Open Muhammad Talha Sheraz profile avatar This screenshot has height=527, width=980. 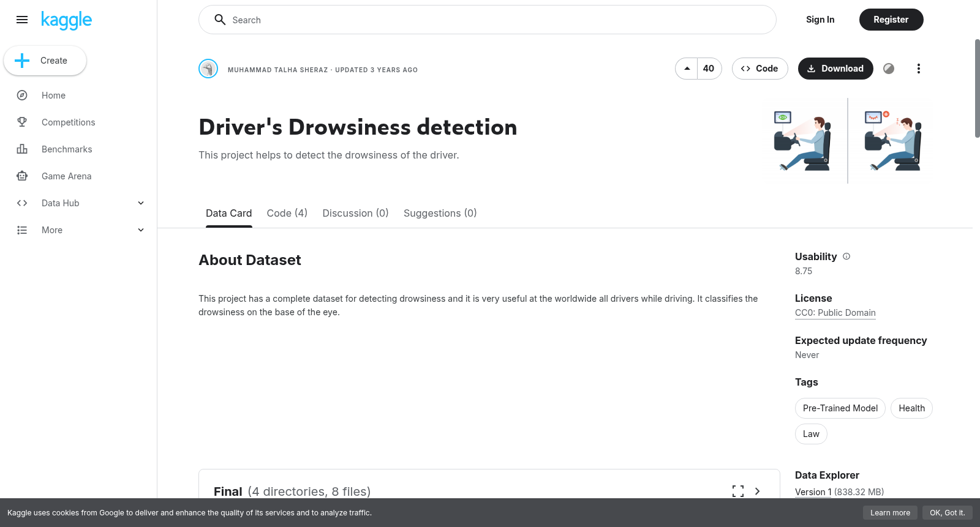208,69
